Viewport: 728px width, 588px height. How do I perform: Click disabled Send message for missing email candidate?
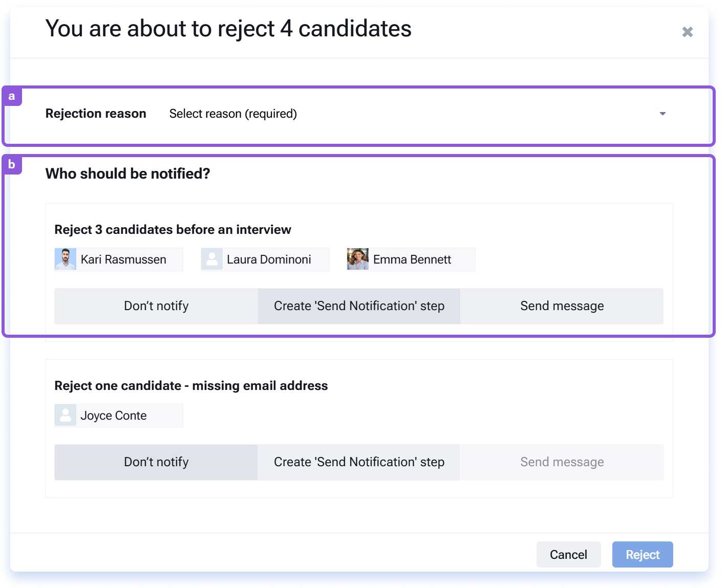pos(562,462)
